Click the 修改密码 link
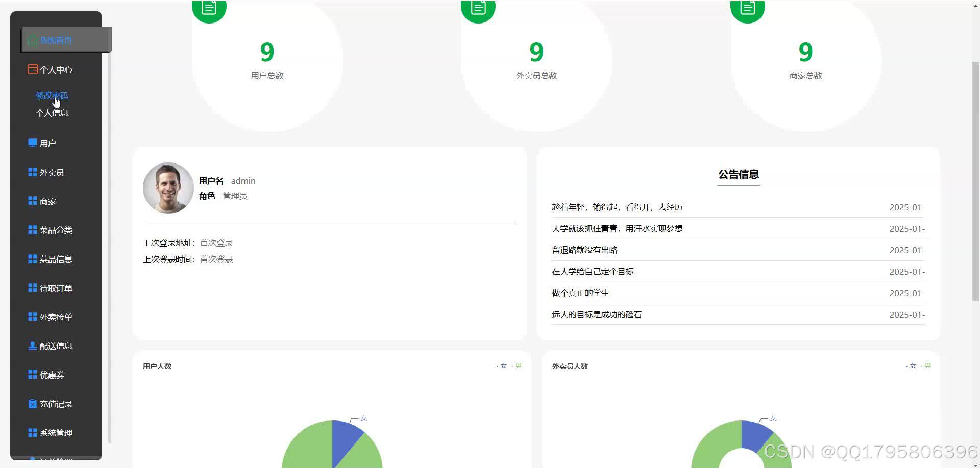Viewport: 980px width, 468px height. [x=52, y=95]
